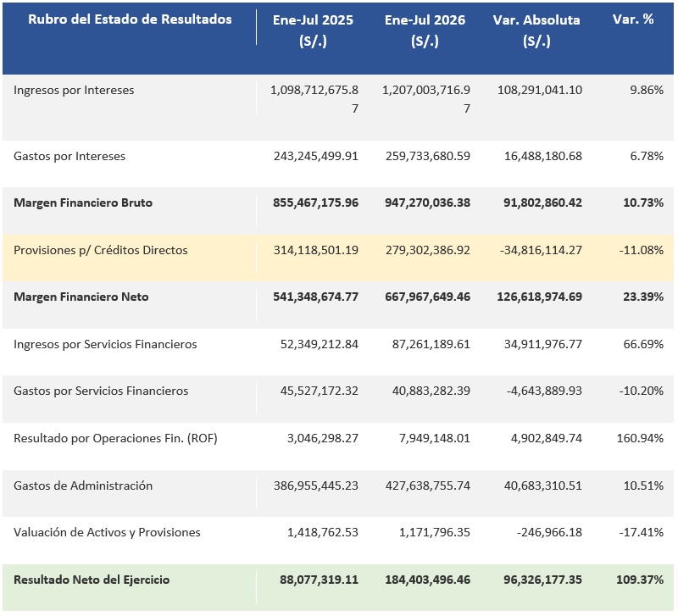Select the 'Ene-Jul 2026 (S/.)' column header

(425, 31)
